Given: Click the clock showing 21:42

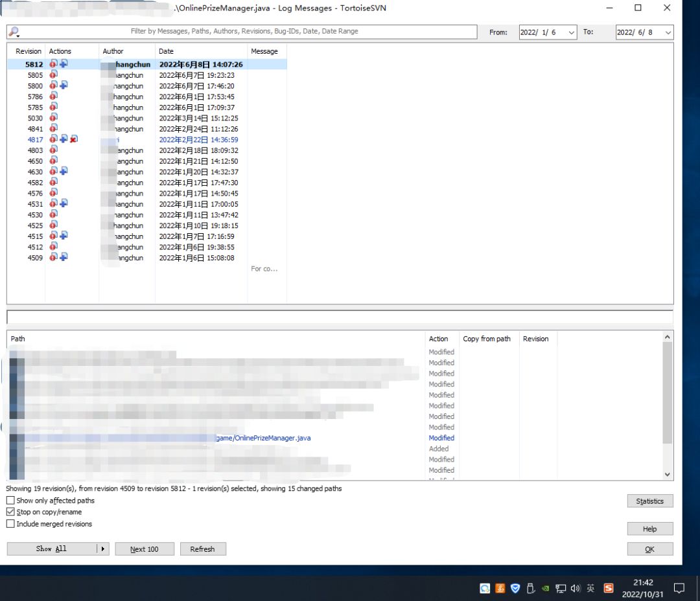Looking at the screenshot, I should click(x=643, y=582).
